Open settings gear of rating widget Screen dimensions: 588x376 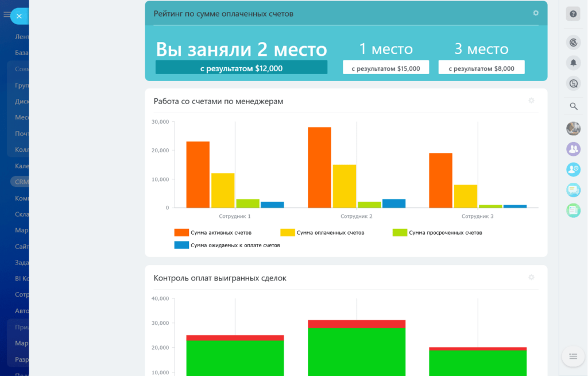[x=536, y=12]
